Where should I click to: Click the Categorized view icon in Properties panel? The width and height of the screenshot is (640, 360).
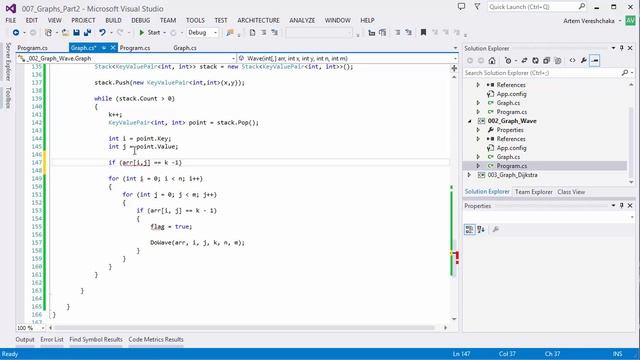(x=469, y=229)
